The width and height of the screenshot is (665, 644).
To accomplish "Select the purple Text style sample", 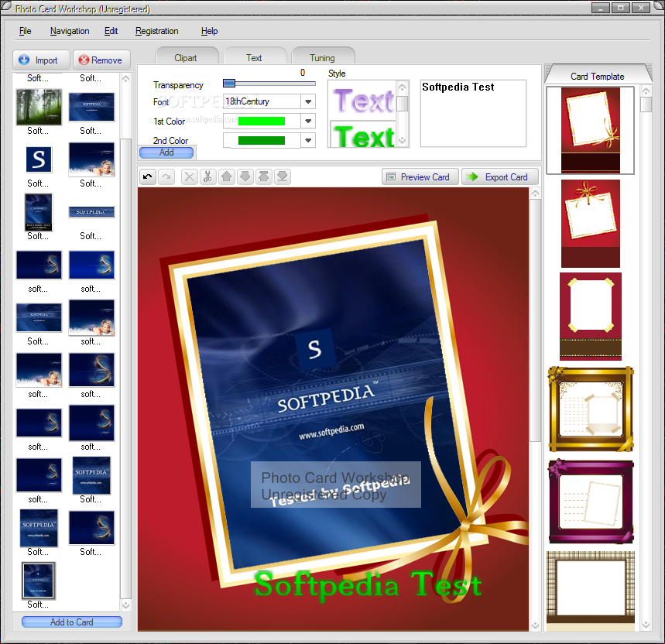I will click(363, 100).
